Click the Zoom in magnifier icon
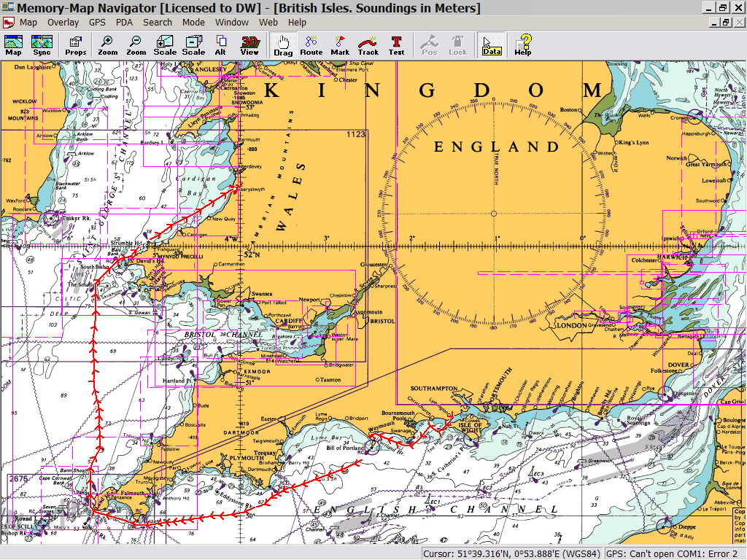 [108, 45]
